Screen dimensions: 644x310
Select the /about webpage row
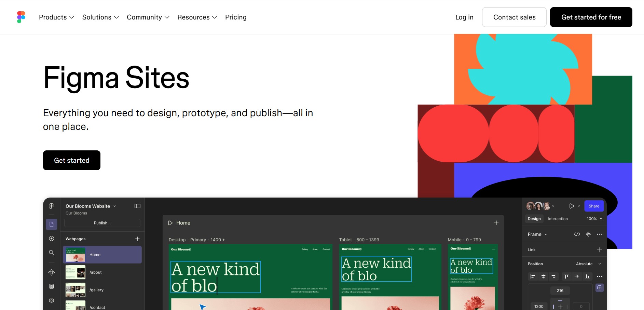tap(102, 272)
